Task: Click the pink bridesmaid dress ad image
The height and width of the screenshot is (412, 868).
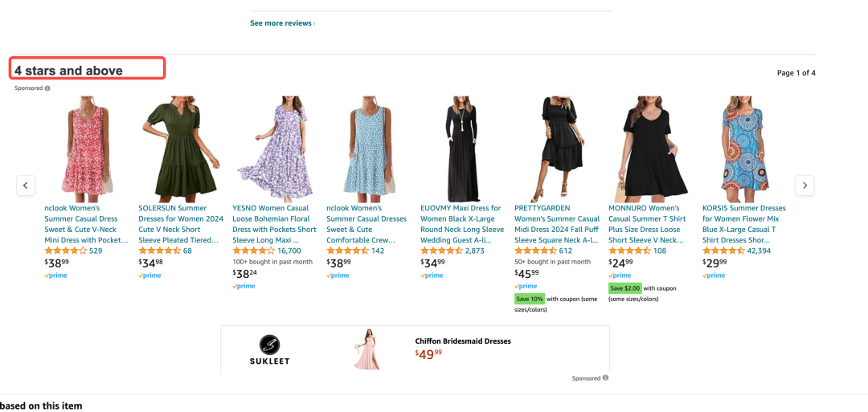Action: [366, 349]
